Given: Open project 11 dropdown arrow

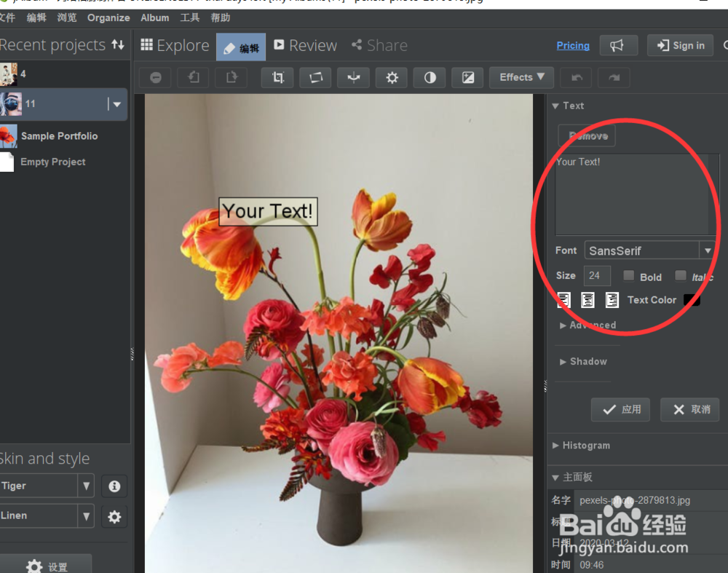Looking at the screenshot, I should pyautogui.click(x=117, y=104).
